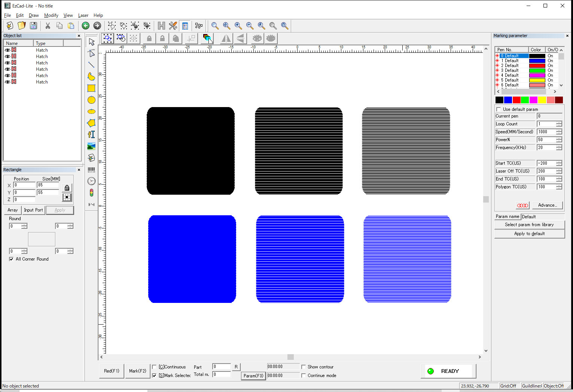The image size is (573, 392).
Task: Pick the red color swatch
Action: coord(516,100)
